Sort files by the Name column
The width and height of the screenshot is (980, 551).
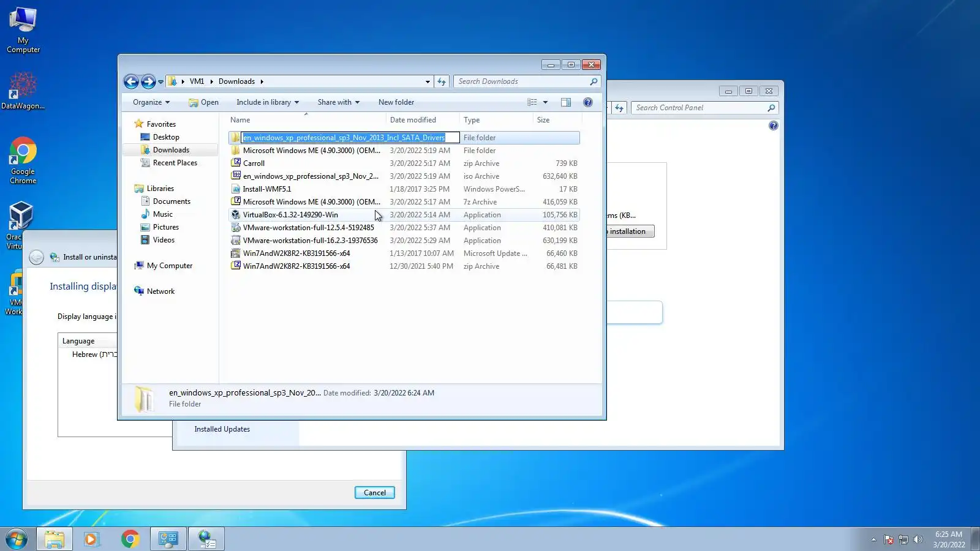[x=306, y=120]
